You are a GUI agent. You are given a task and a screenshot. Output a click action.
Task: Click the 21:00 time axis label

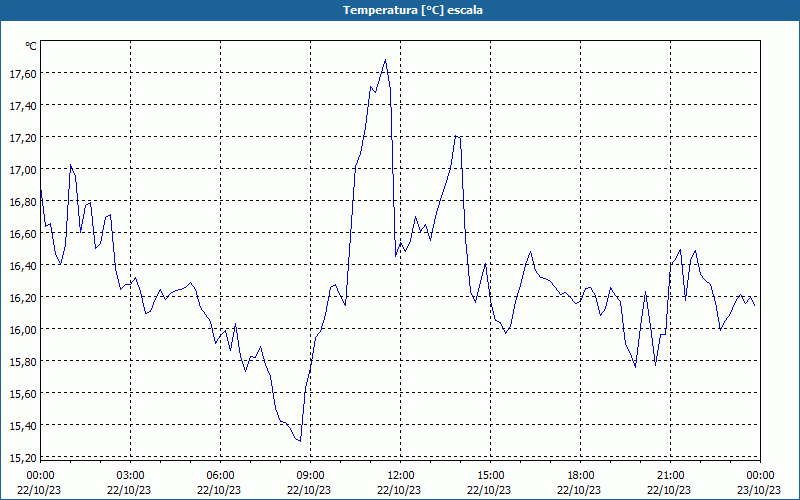click(670, 476)
